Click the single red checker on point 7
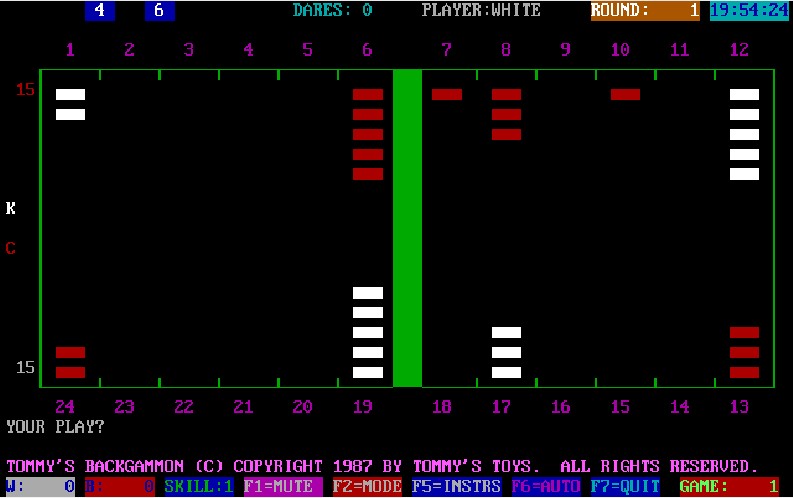The width and height of the screenshot is (793, 498). tap(447, 94)
